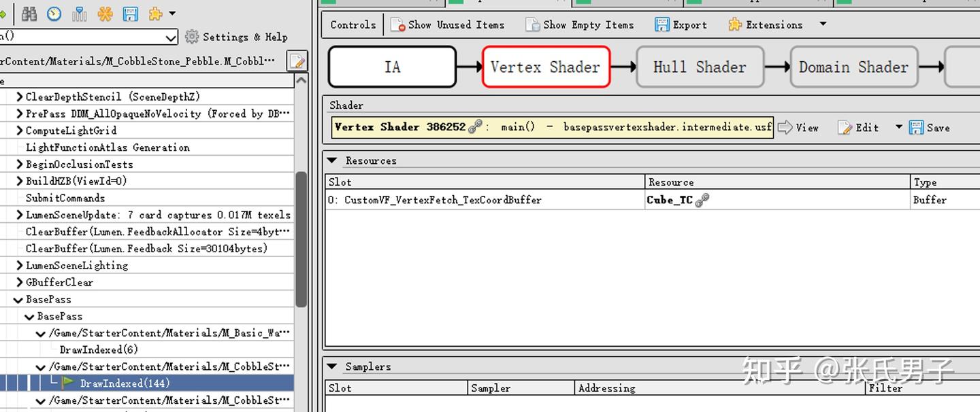Click Save next to the shader editor

coord(930,127)
